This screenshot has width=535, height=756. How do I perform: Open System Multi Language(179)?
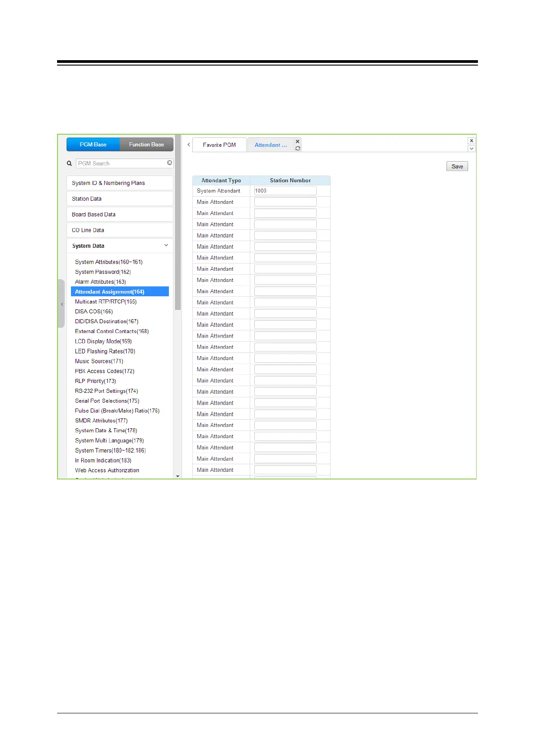[109, 441]
